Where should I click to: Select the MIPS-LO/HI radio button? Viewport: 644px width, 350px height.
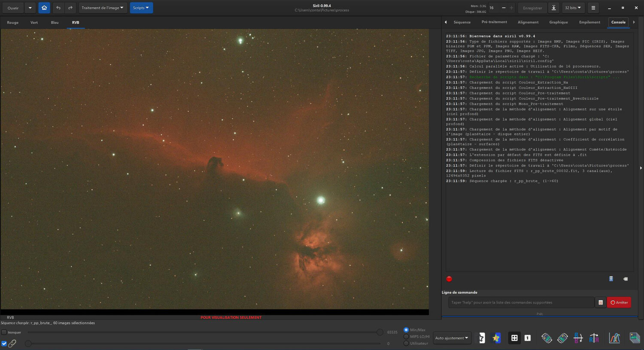(406, 337)
